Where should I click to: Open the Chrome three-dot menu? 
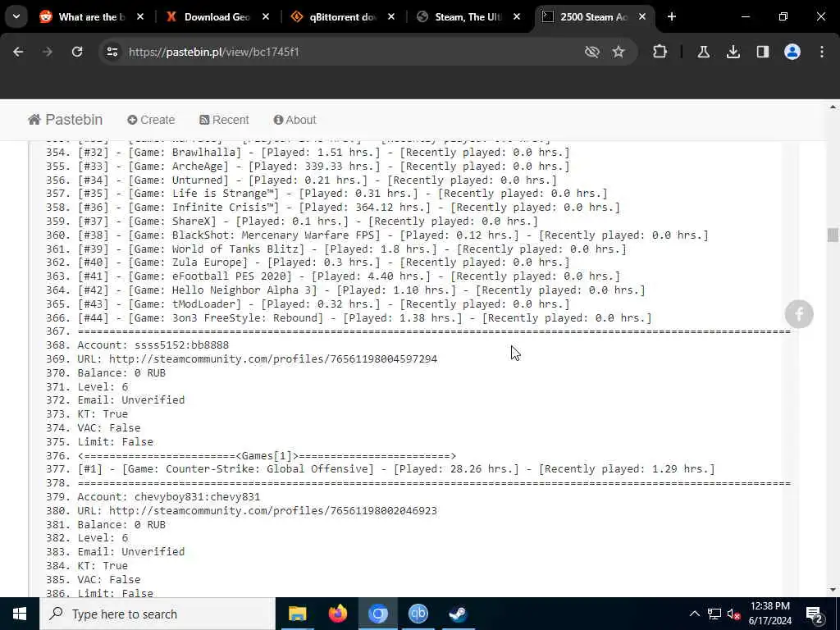click(822, 52)
